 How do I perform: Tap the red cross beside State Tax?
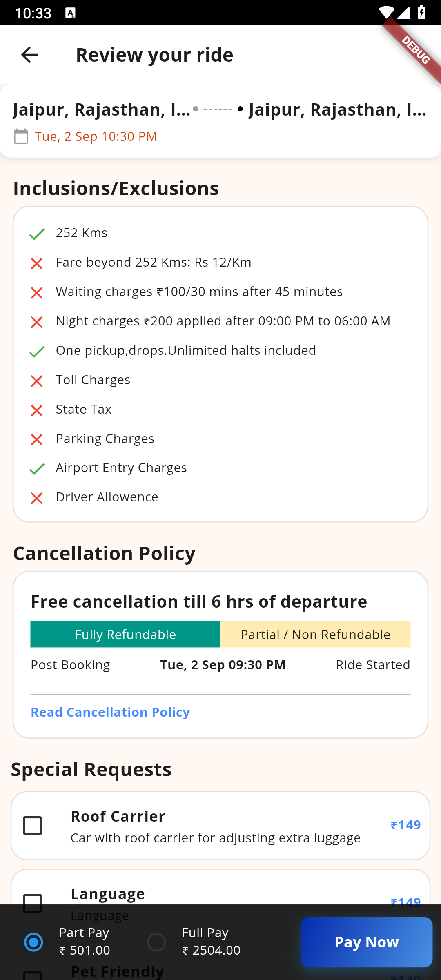[x=37, y=410]
